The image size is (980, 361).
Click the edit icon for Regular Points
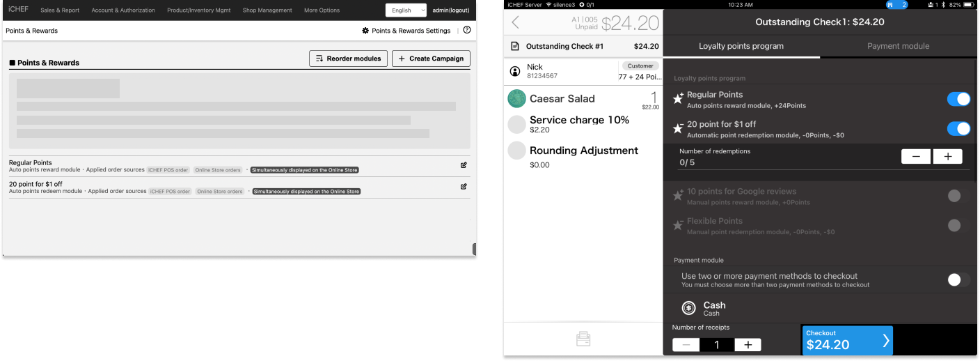pyautogui.click(x=464, y=166)
